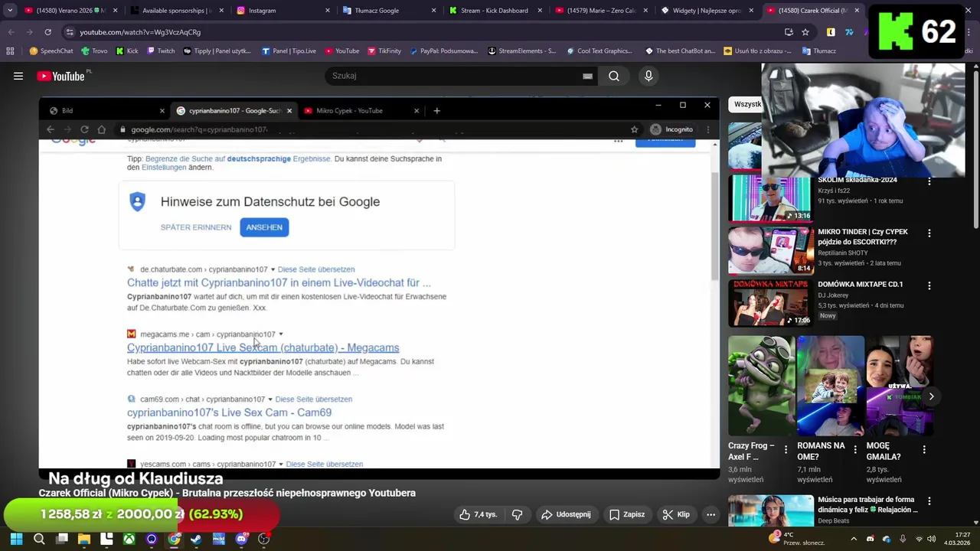Open options for Música para trabajar video
Image resolution: width=980 pixels, height=551 pixels.
(x=929, y=501)
